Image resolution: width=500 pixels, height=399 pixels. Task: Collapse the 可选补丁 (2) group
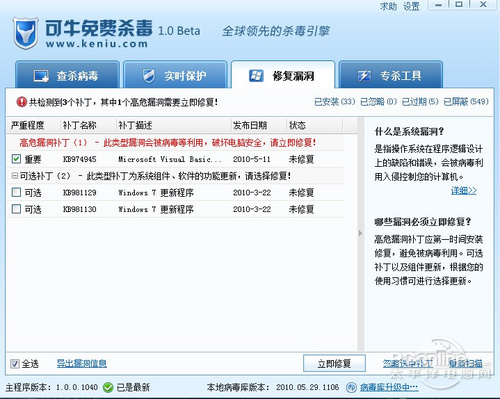click(14, 175)
